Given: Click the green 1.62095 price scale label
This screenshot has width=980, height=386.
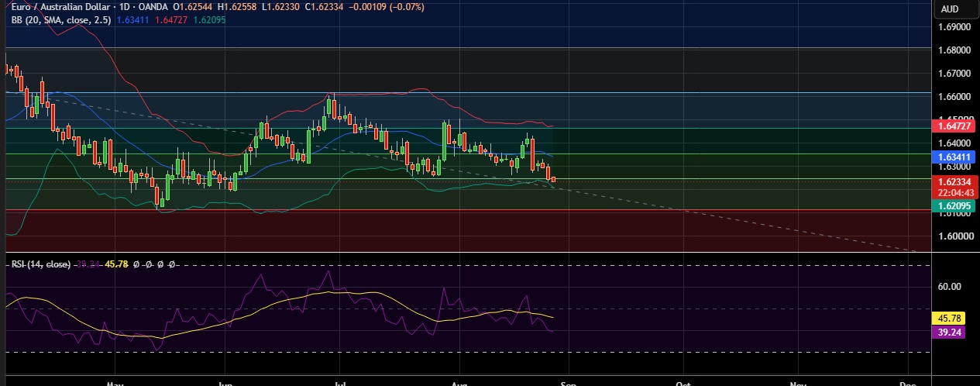Looking at the screenshot, I should click(x=955, y=206).
